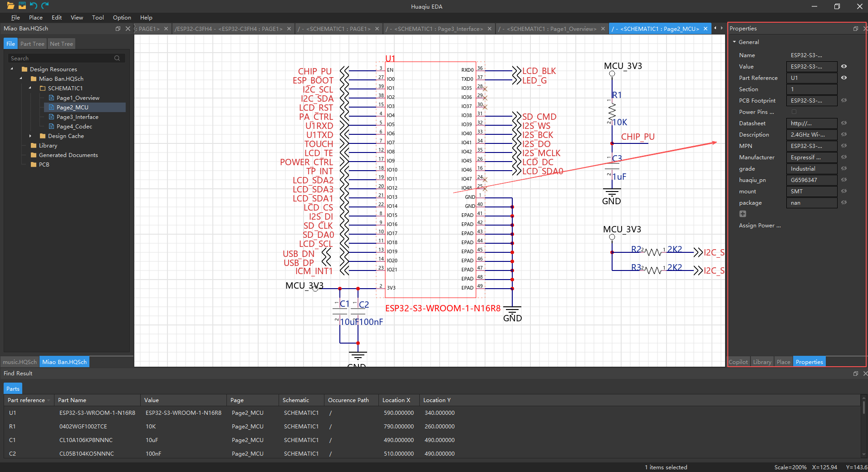868x472 pixels.
Task: Toggle MPN property visibility
Action: [x=844, y=146]
